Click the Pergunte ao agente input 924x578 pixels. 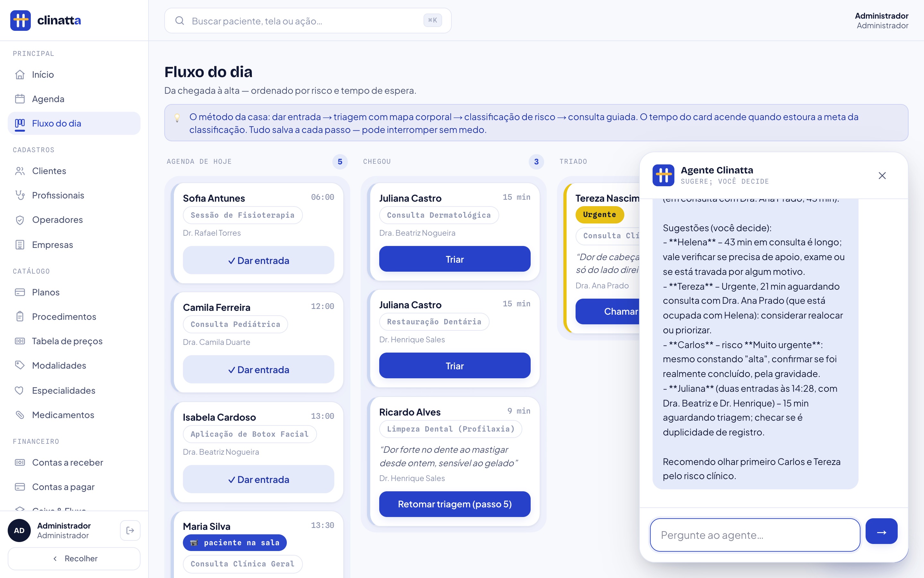755,535
